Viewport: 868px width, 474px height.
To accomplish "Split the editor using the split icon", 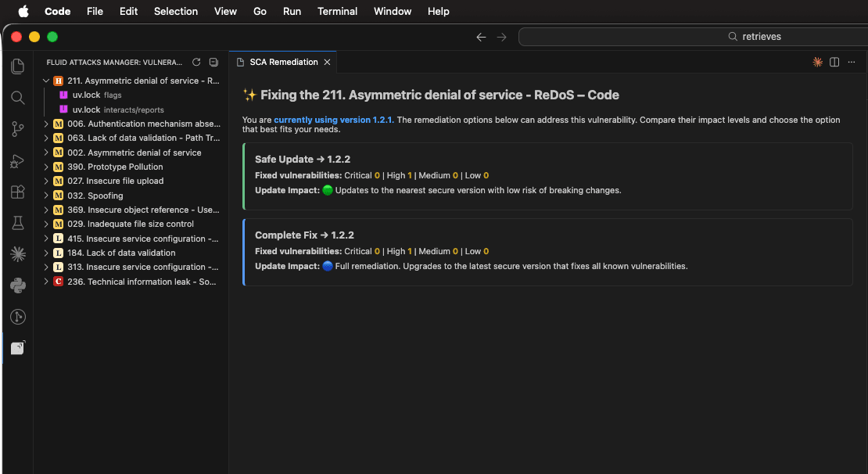I will [834, 61].
